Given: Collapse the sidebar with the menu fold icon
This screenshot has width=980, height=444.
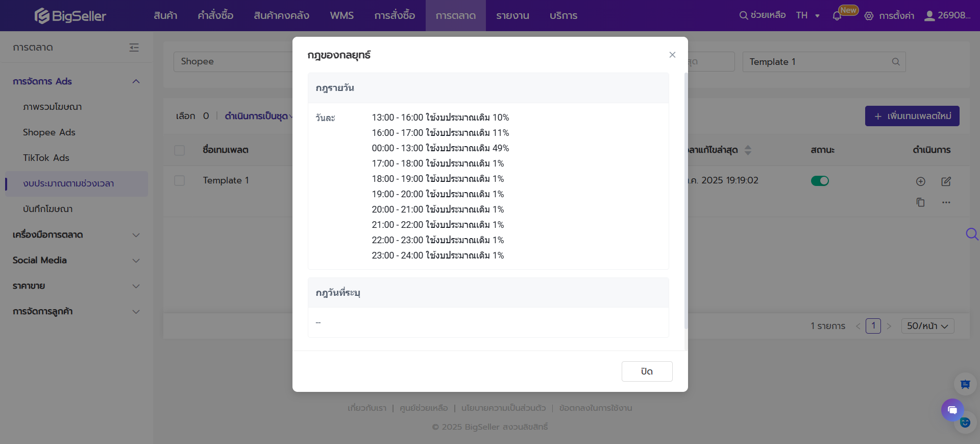Looking at the screenshot, I should 134,48.
